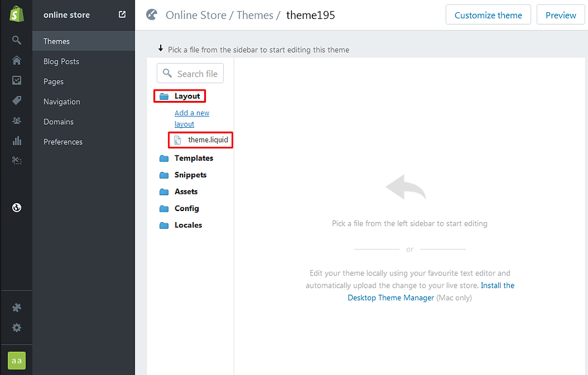Open Orders via the checkbox inbox icon

(17, 80)
